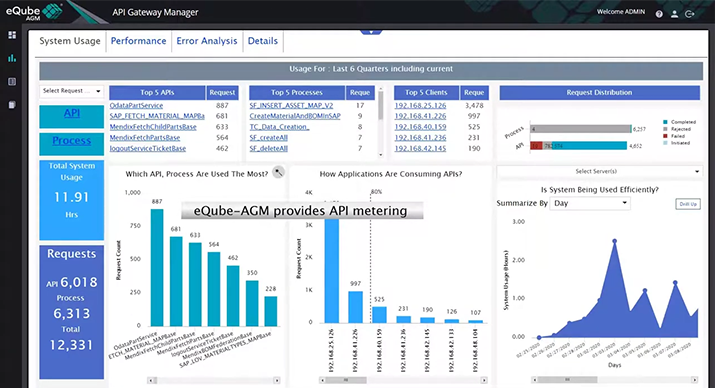Open client 192.168.25.126 link
Image resolution: width=715 pixels, height=388 pixels.
tap(420, 105)
